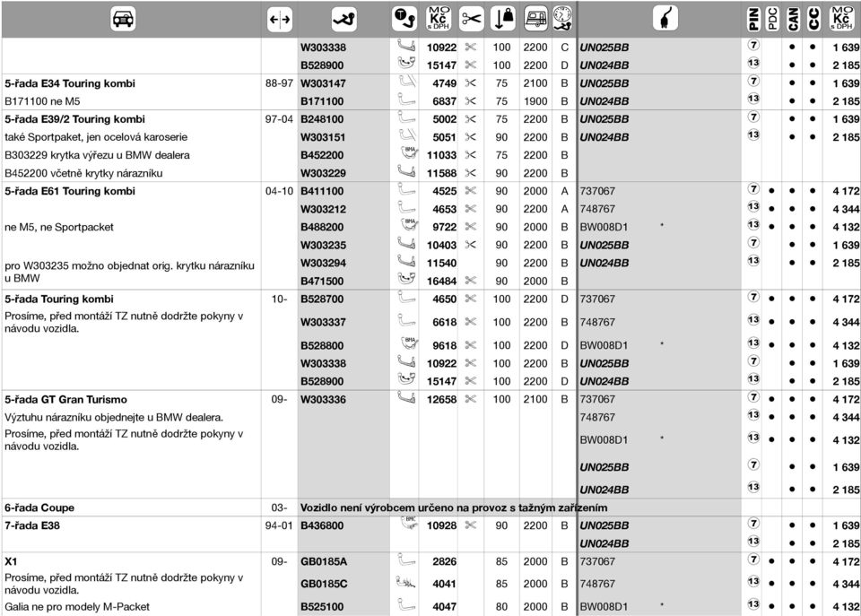This screenshot has width=861, height=616.
Task: Click the price '12658'
Action: [x=441, y=400]
